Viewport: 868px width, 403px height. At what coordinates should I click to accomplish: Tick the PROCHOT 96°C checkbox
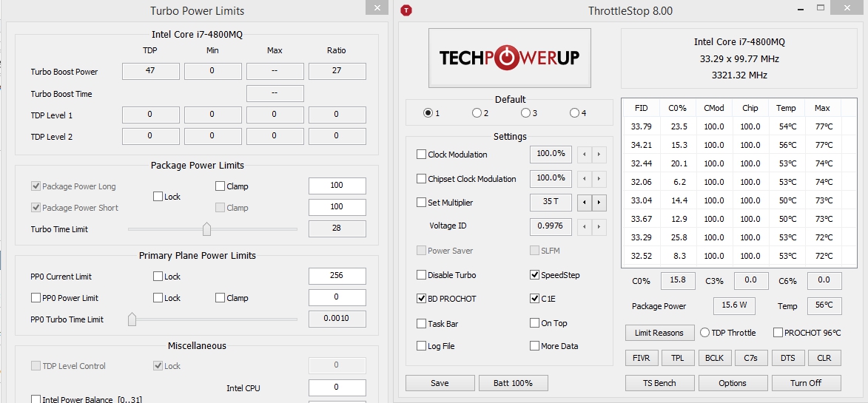click(778, 333)
